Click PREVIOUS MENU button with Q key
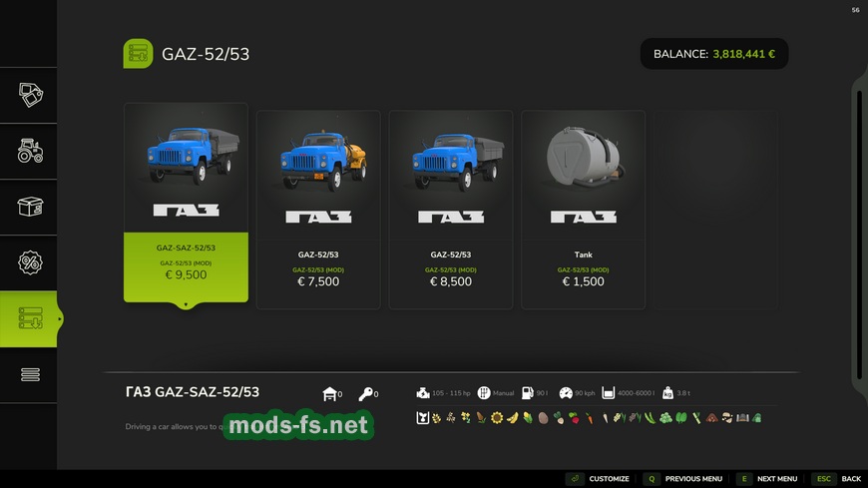 click(683, 479)
